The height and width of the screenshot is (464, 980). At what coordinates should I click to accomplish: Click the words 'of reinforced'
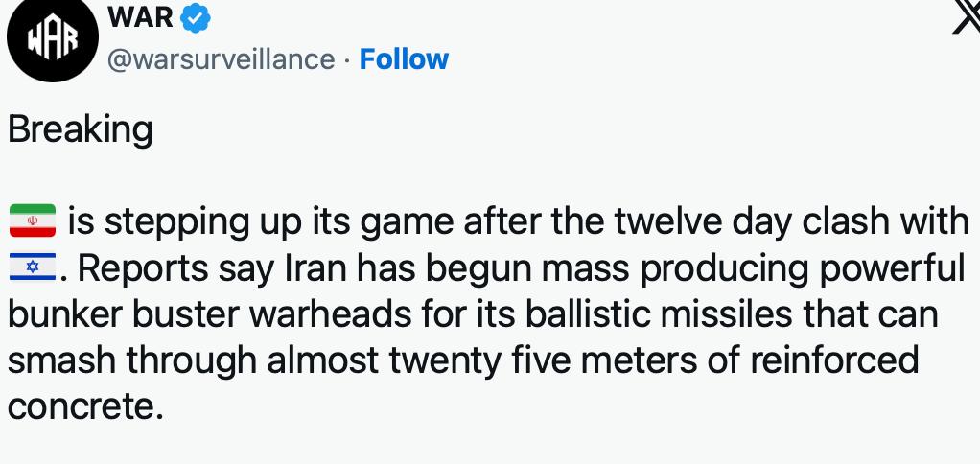point(819,361)
